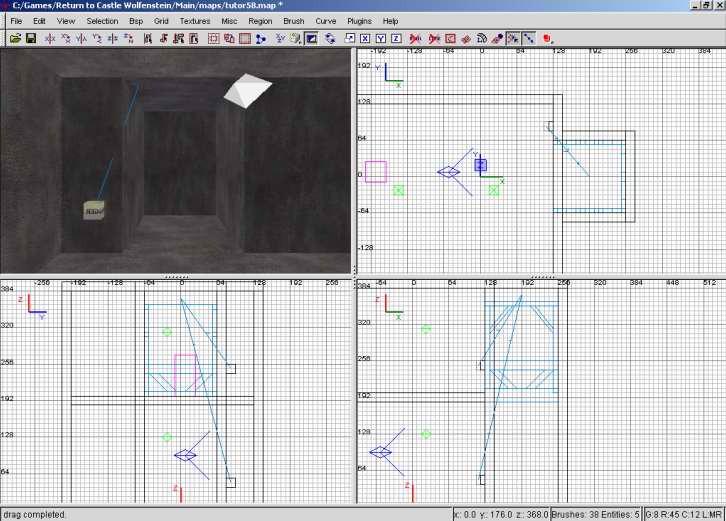Viewport: 726px width, 521px height.
Task: Toggle the X axis scale lock button
Action: pyautogui.click(x=366, y=39)
